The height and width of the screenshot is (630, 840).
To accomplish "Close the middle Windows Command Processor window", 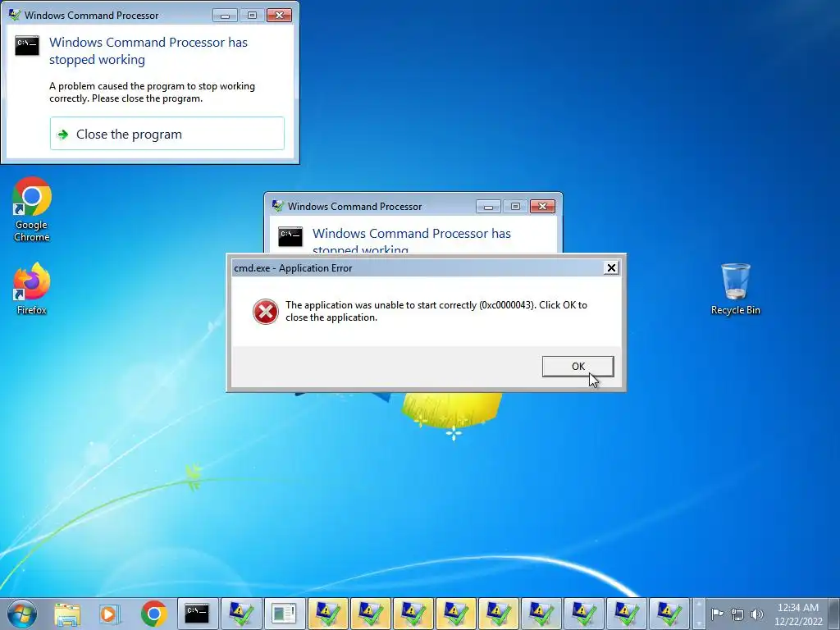I will 542,207.
